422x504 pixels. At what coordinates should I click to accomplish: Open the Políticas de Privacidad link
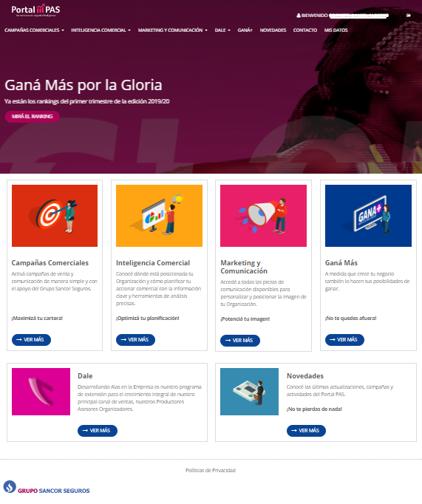pos(211,470)
